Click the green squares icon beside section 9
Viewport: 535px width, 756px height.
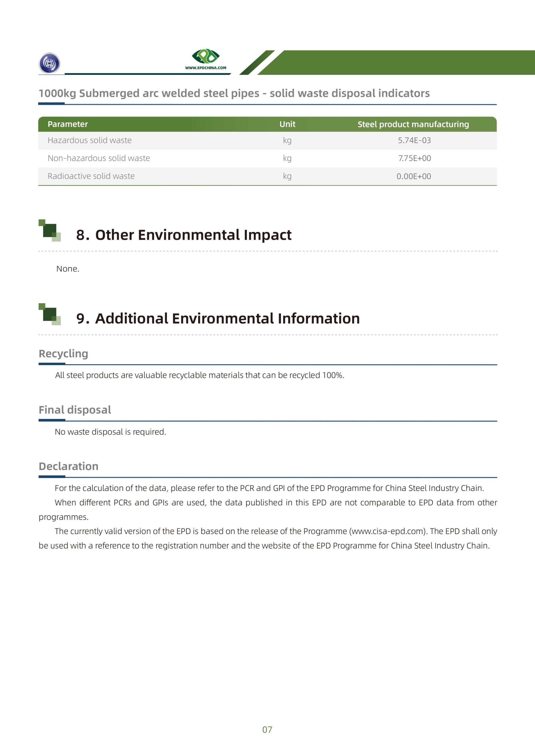[50, 314]
